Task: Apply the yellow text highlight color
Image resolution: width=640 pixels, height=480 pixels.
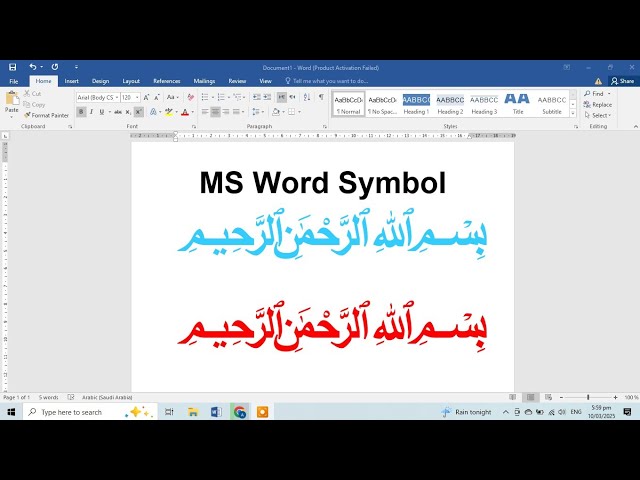Action: click(x=169, y=112)
